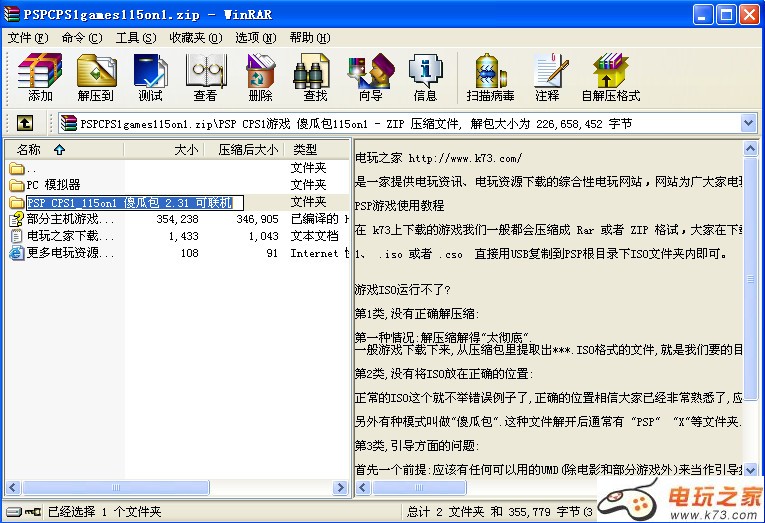Select the PC 模拟器 folder name
The width and height of the screenshot is (765, 523).
coord(53,185)
